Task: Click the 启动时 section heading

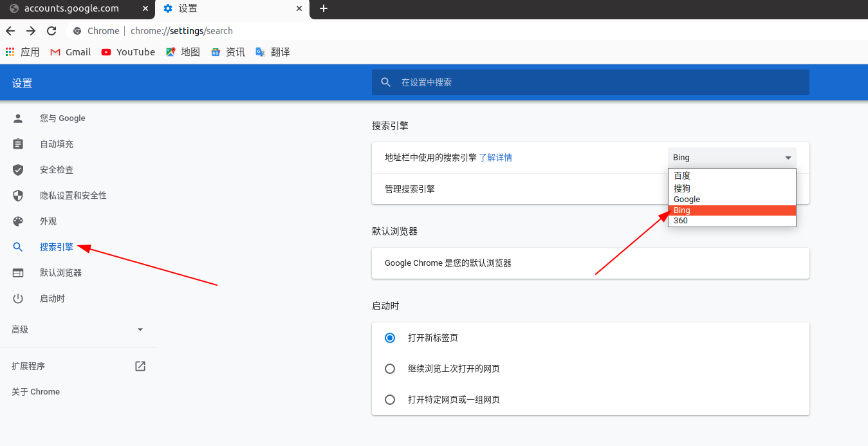Action: [x=385, y=306]
